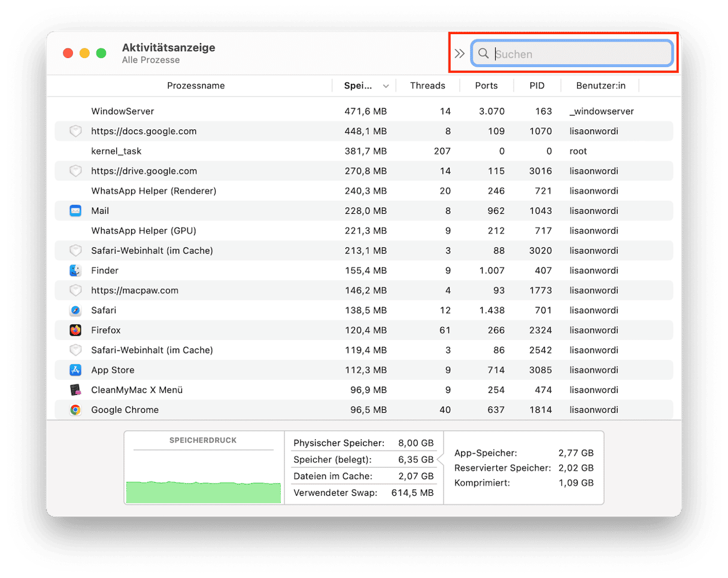Sort by Threads column header
This screenshot has width=728, height=578.
[x=427, y=86]
